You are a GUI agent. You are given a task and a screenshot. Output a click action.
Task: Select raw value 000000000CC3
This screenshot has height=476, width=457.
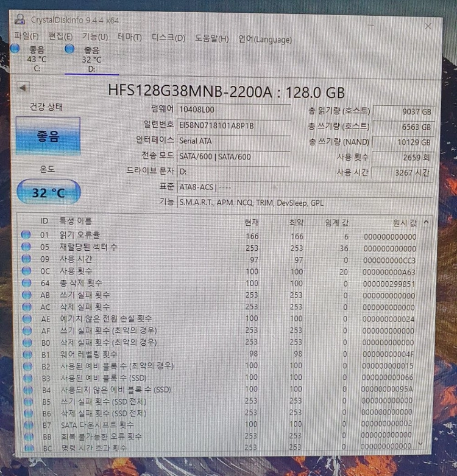(x=389, y=261)
